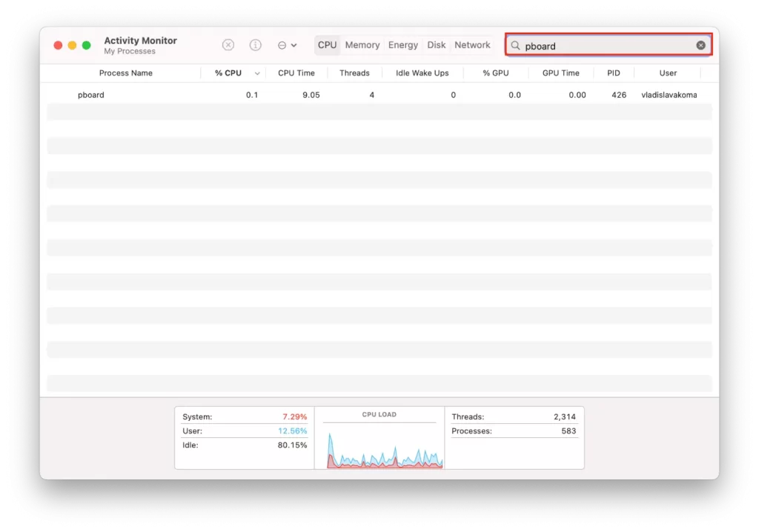Clear the search field with the X icon
The width and height of the screenshot is (759, 532).
coord(700,45)
